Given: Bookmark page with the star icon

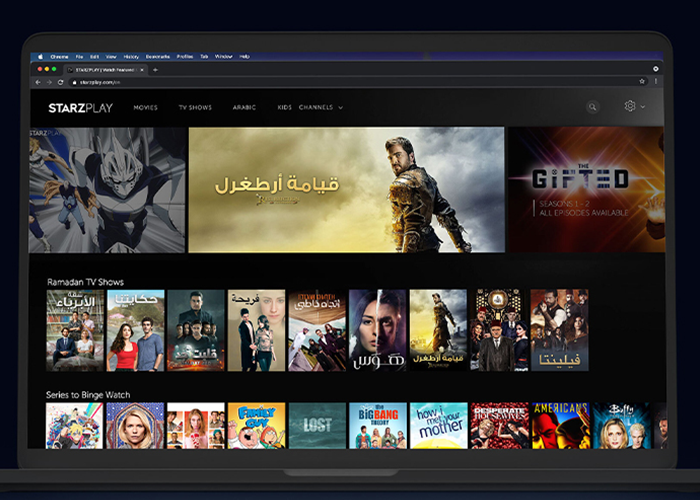Looking at the screenshot, I should [x=642, y=81].
